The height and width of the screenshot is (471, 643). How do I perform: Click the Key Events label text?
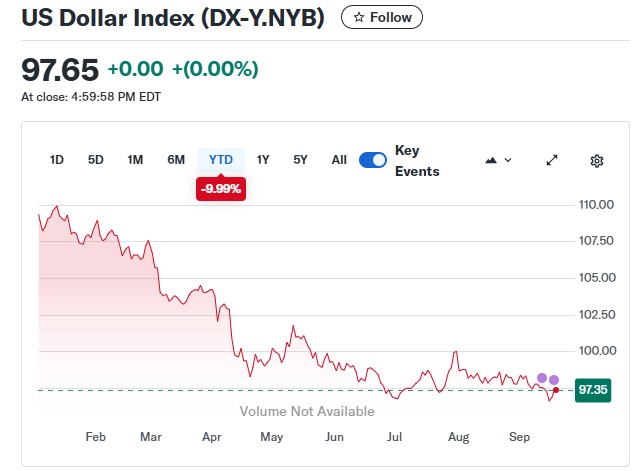(x=417, y=160)
